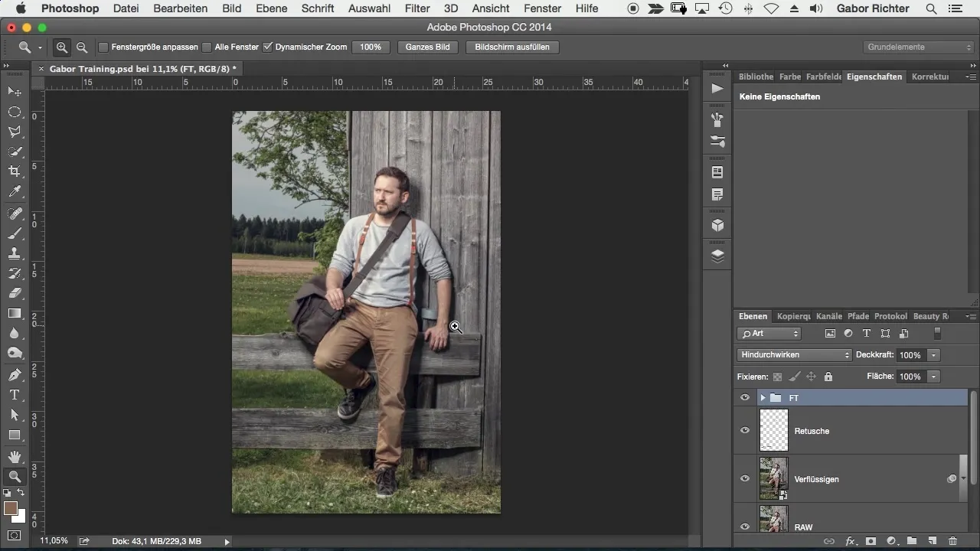980x551 pixels.
Task: Select the Elliptical Marquee tool
Action: (15, 112)
